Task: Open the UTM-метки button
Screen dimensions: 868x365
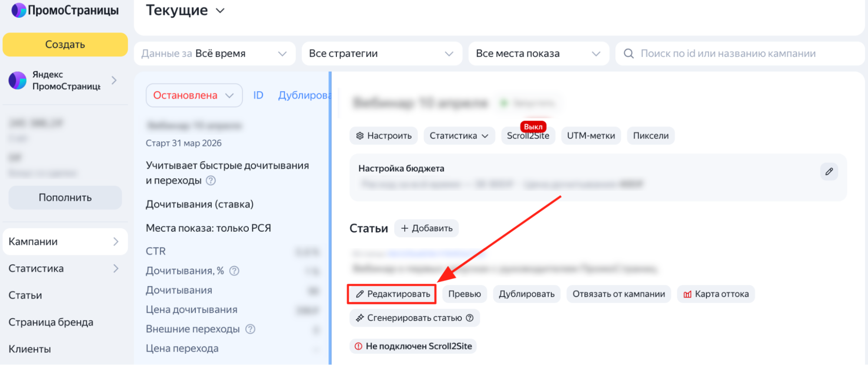Action: click(591, 136)
